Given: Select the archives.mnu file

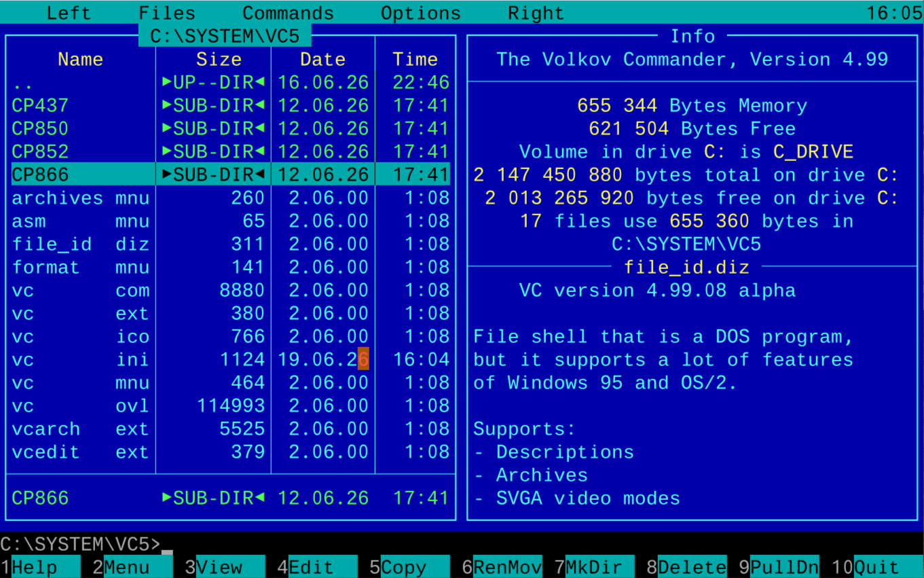Looking at the screenshot, I should click(231, 198).
